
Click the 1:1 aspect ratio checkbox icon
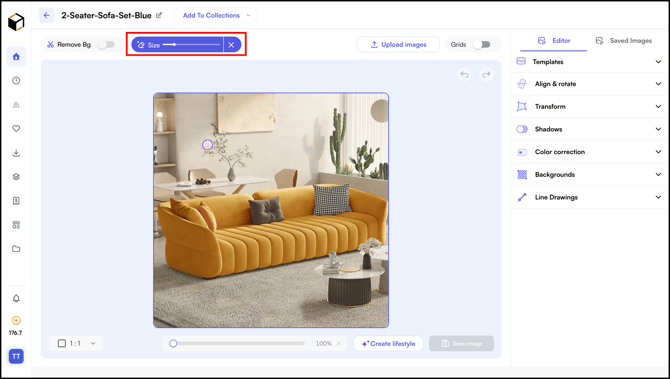62,344
